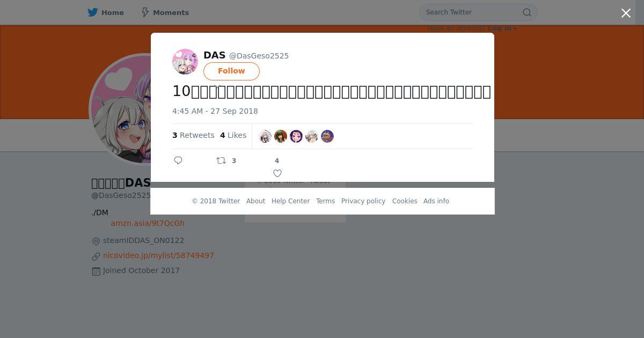
Task: View the 4 Likes list
Action: click(x=233, y=135)
